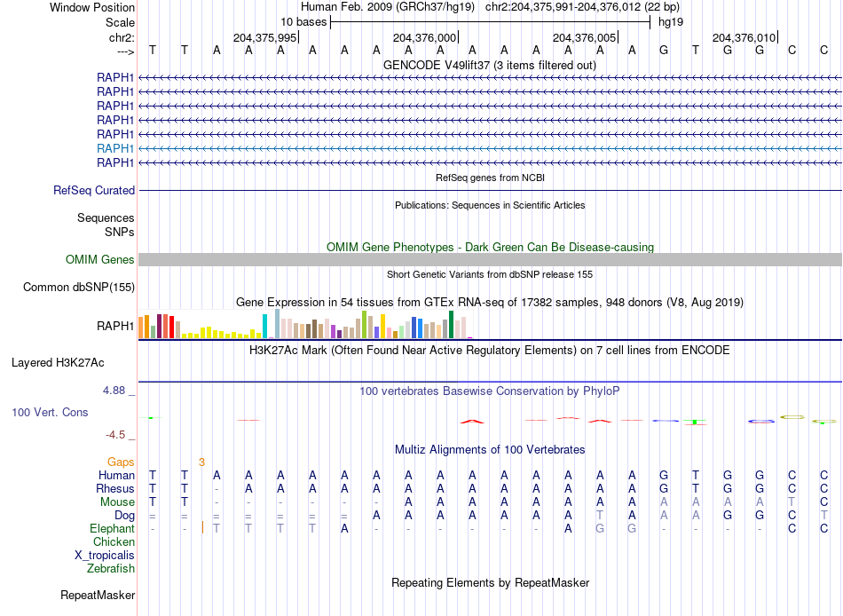Image resolution: width=843 pixels, height=616 pixels.
Task: Click the Scale track label
Action: point(120,22)
